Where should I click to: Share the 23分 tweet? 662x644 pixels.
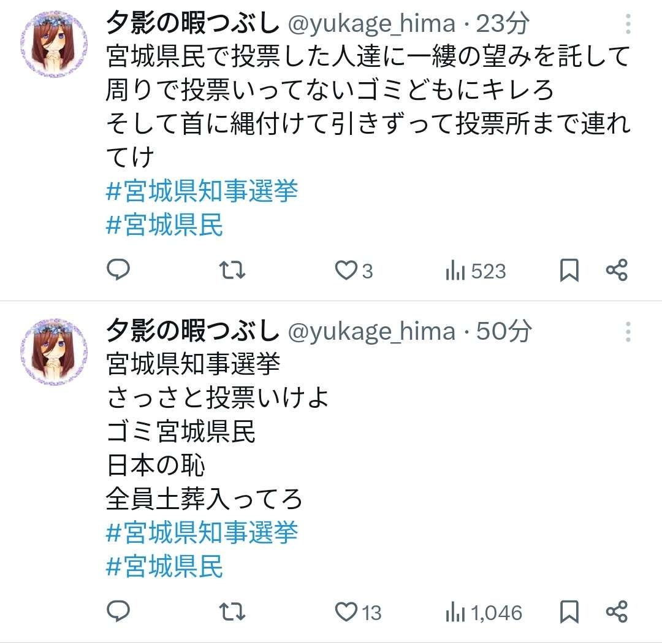click(x=616, y=270)
